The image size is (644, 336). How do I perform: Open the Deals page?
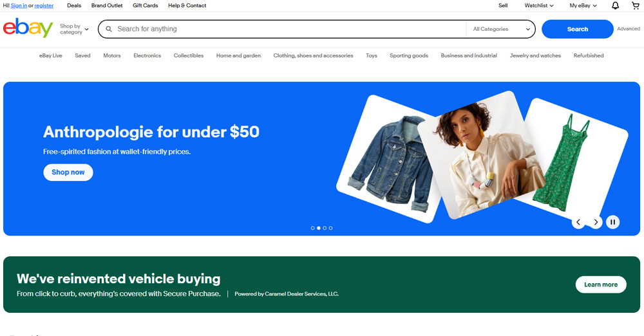click(x=74, y=5)
